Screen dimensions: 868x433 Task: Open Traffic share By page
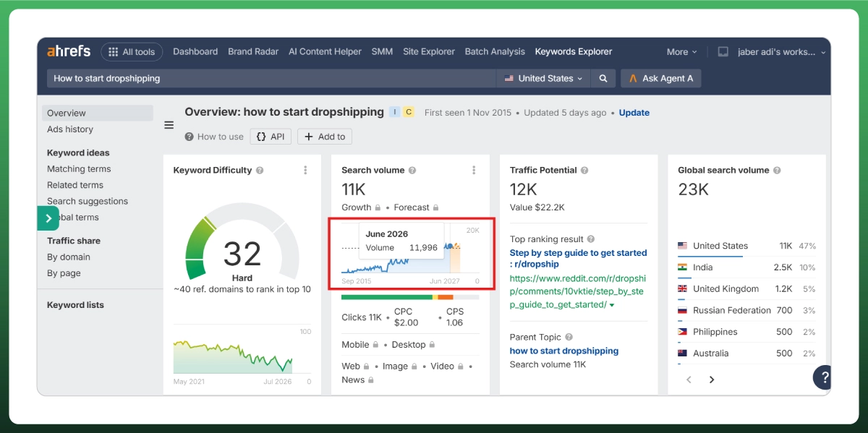coord(64,273)
